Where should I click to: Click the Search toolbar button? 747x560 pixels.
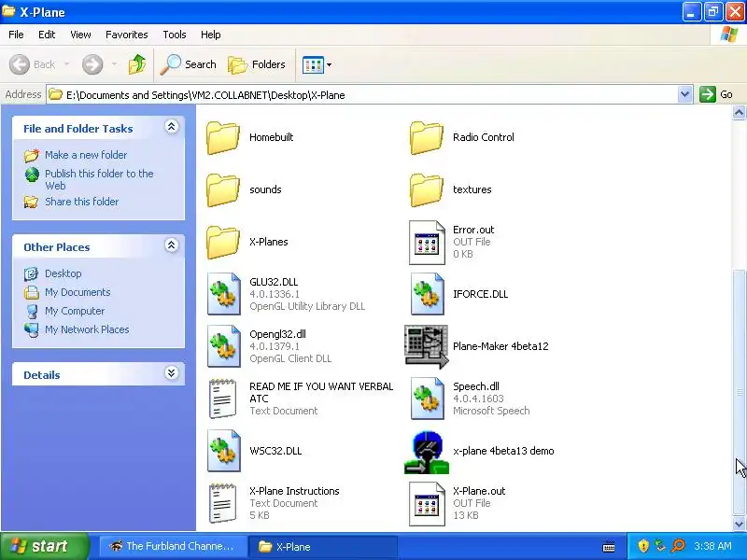188,64
